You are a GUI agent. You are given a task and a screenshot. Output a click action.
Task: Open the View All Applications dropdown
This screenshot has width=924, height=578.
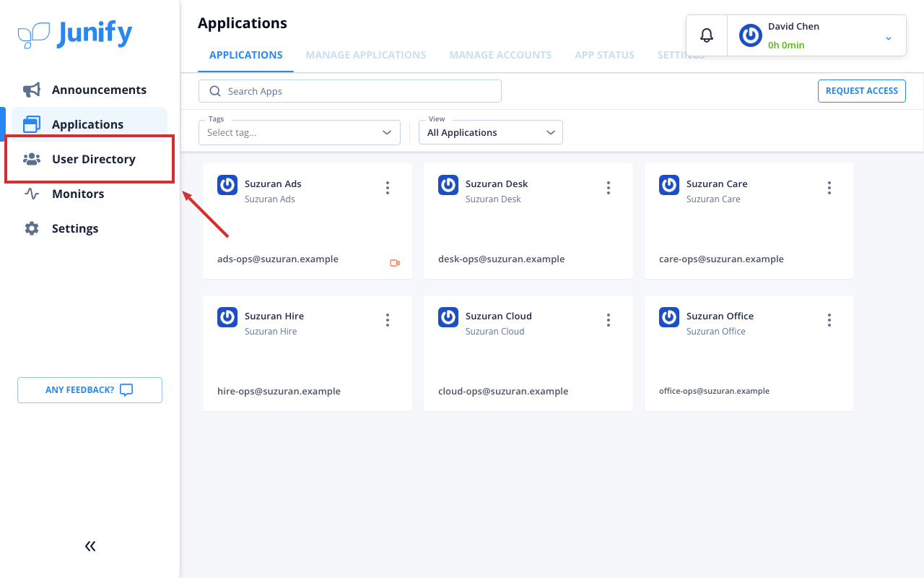[x=491, y=132]
